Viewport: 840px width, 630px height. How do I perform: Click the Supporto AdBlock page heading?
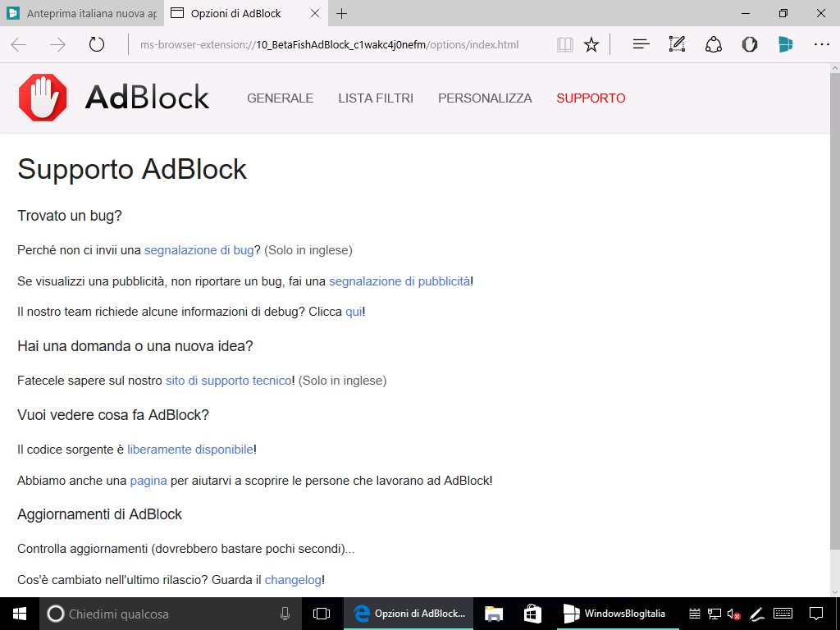[132, 169]
